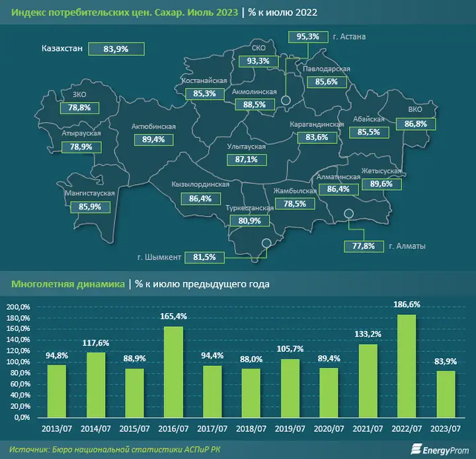Image resolution: width=476 pixels, height=459 pixels.
Task: Click the 2016/07 bar showing 165,4%
Action: point(173,372)
